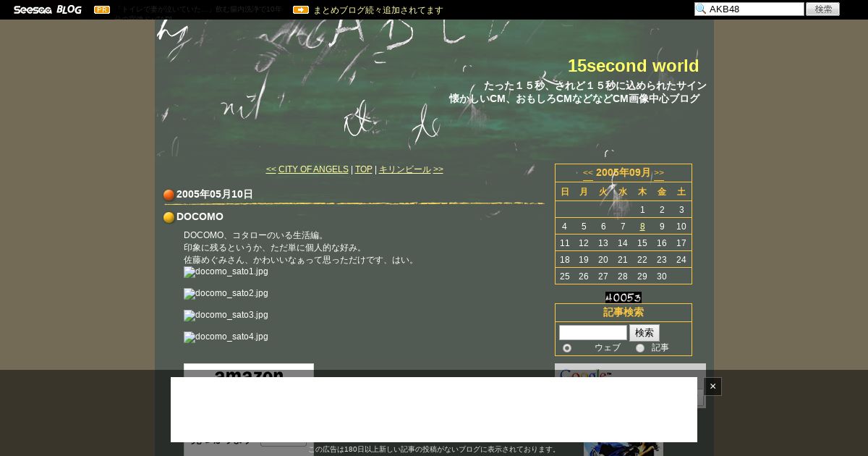Click the << previous article arrows
The height and width of the screenshot is (456, 868).
271,169
